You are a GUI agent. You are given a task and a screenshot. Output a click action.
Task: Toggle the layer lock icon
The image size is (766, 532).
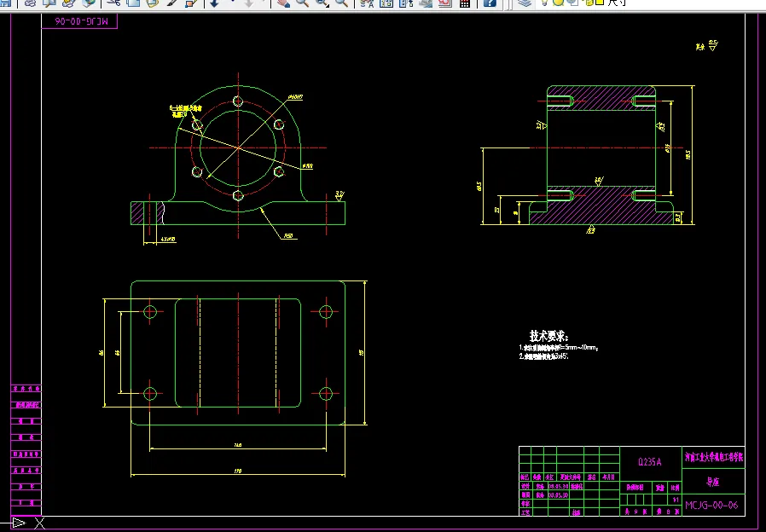pyautogui.click(x=589, y=2)
